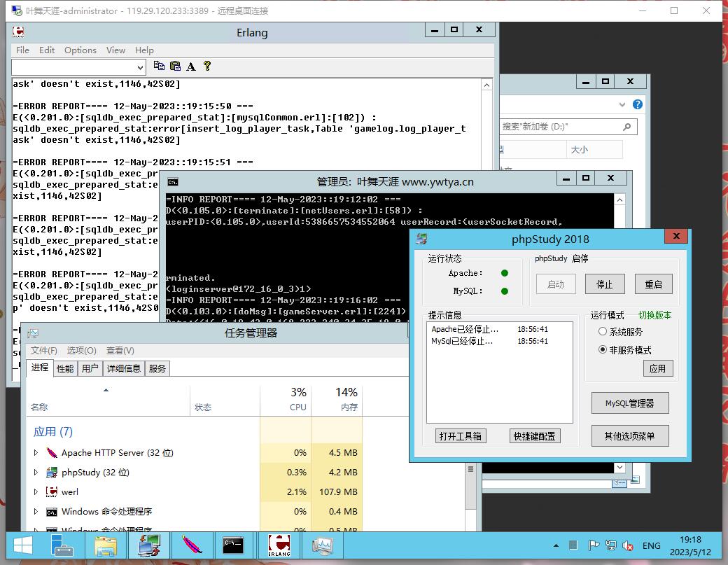Open the MySQL管理器 button

[629, 403]
